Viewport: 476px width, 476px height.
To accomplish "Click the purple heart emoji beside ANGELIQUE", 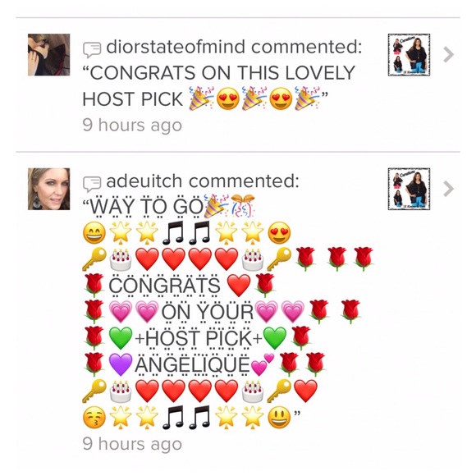I will tap(121, 364).
